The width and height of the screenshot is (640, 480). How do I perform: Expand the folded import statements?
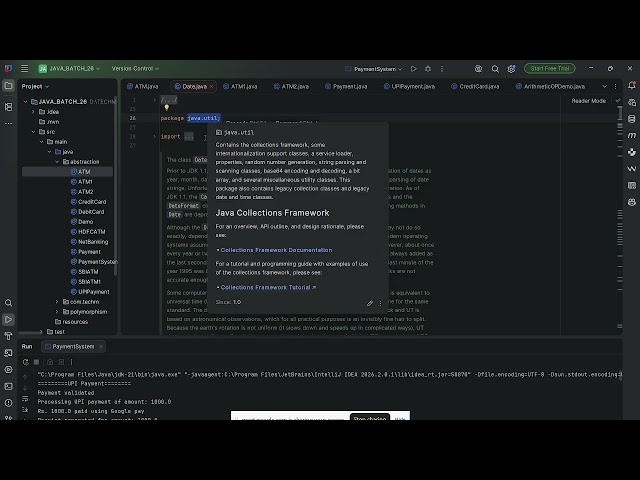[x=155, y=136]
